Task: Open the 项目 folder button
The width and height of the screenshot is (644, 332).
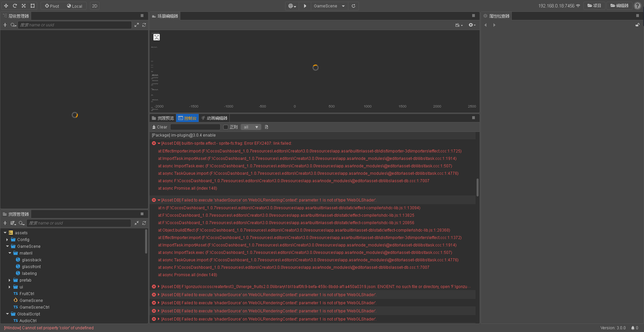Action: pyautogui.click(x=594, y=6)
